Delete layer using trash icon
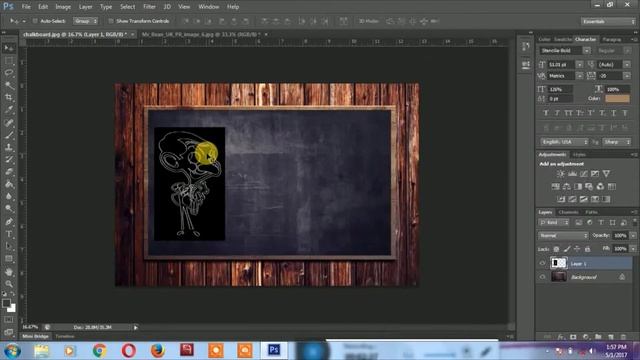Image resolution: width=640 pixels, height=360 pixels. [623, 337]
